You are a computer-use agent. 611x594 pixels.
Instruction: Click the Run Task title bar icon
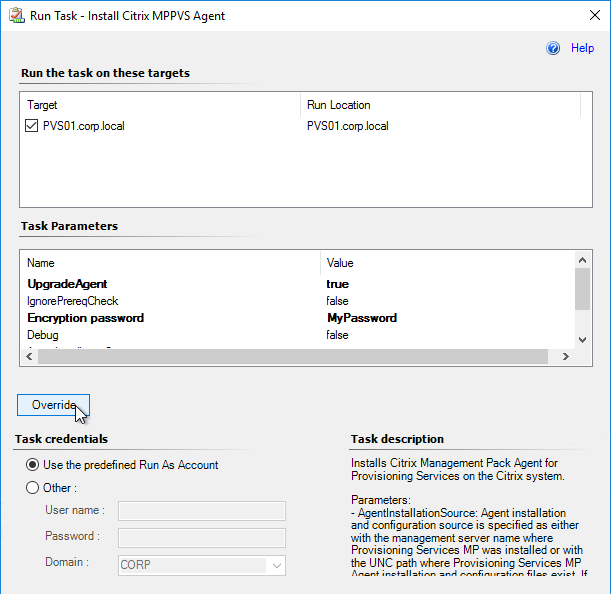coord(17,16)
